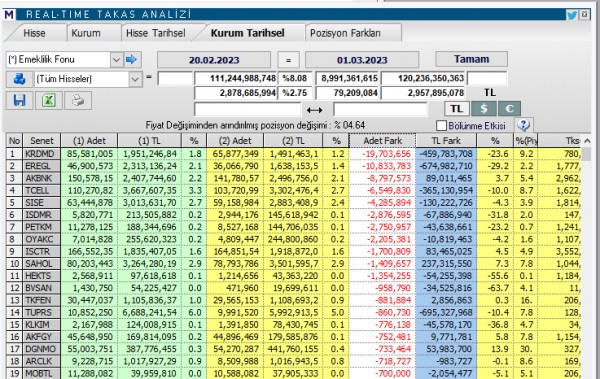Image resolution: width=600 pixels, height=379 pixels.
Task: Sort by the (1) Adet column header
Action: [89, 141]
